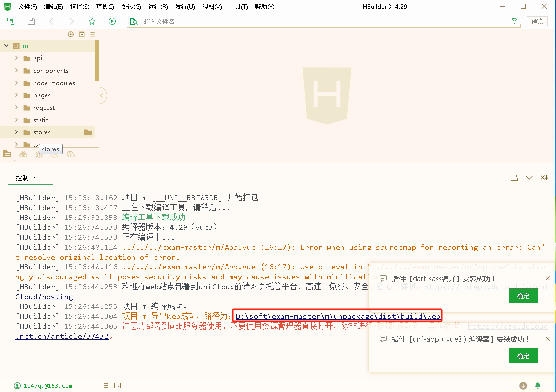Clear console with the X arrow icon
556x392 pixels.
click(544, 178)
